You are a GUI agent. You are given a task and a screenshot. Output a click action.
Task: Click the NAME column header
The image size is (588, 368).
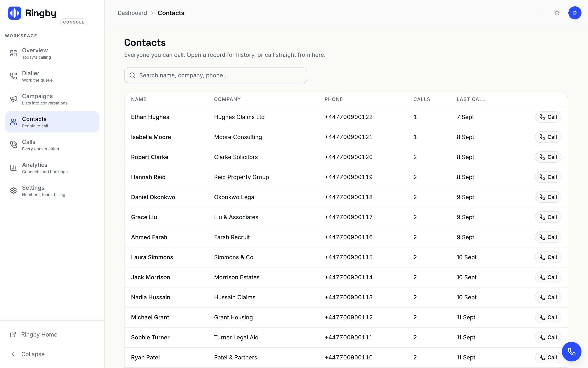click(139, 99)
